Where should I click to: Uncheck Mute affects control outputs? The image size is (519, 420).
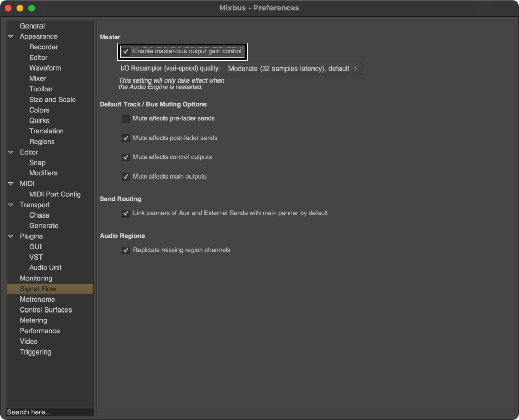(x=126, y=157)
